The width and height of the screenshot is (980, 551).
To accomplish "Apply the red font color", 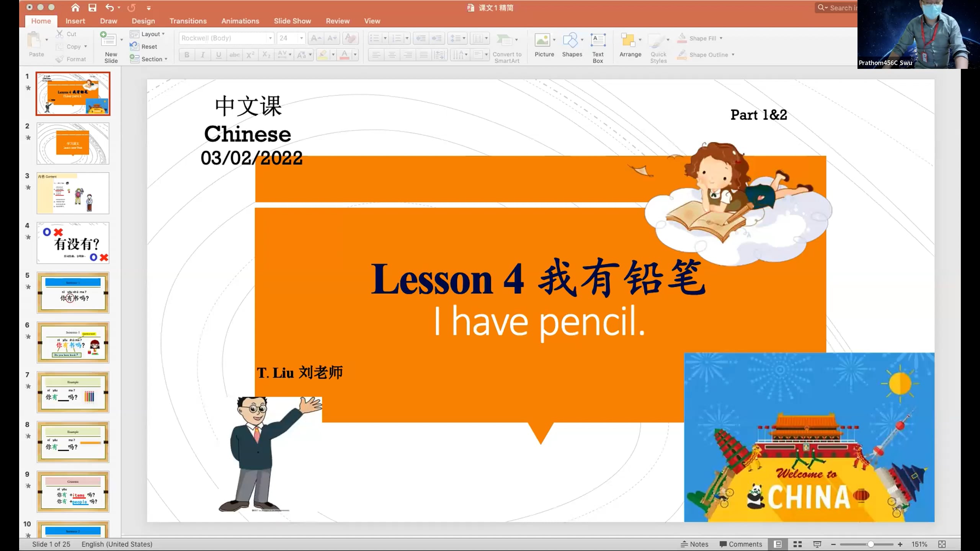I will pyautogui.click(x=345, y=55).
